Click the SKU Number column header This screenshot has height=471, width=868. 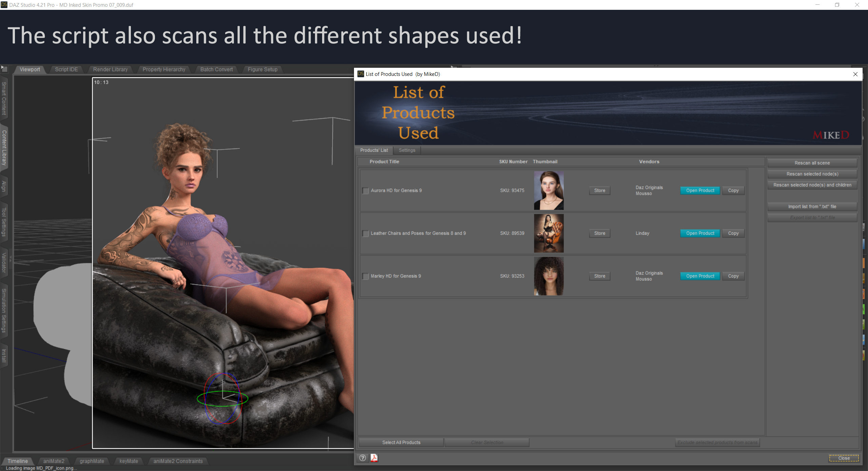513,162
